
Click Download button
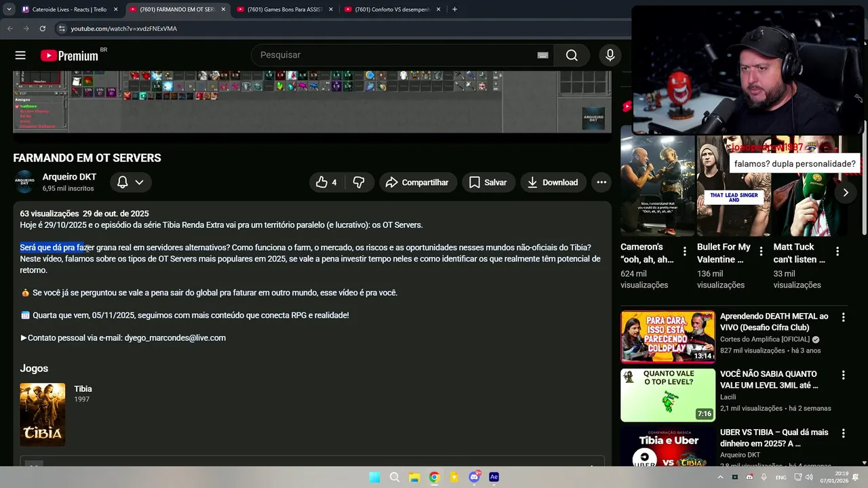pyautogui.click(x=553, y=182)
